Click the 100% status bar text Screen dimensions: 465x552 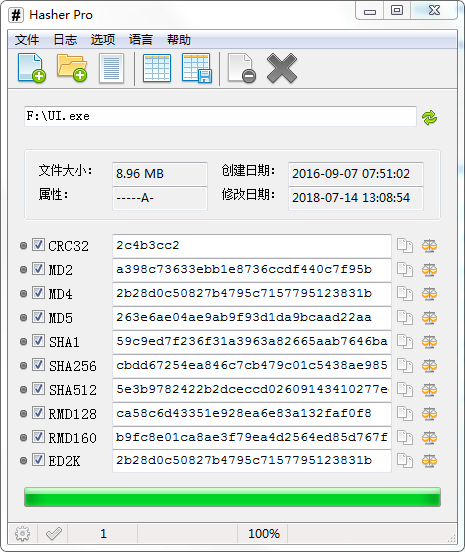(x=264, y=534)
